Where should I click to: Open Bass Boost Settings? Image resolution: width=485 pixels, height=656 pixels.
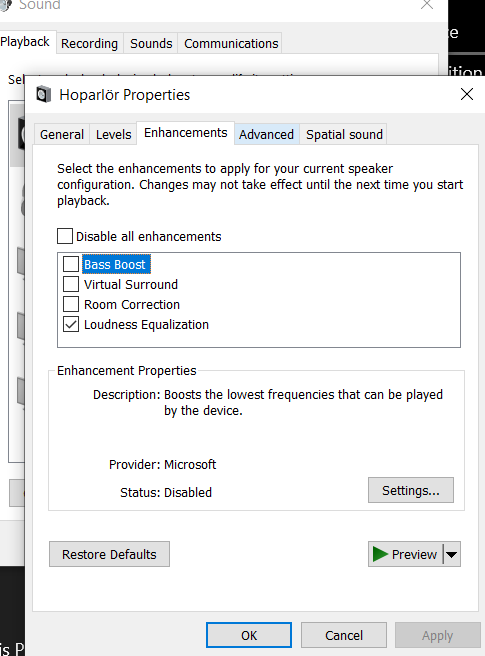(x=411, y=490)
